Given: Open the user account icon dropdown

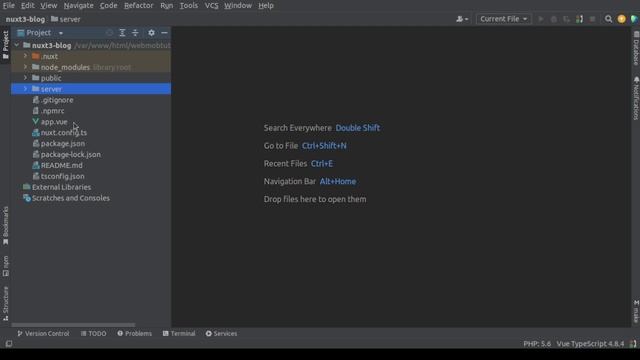Looking at the screenshot, I should click(462, 19).
